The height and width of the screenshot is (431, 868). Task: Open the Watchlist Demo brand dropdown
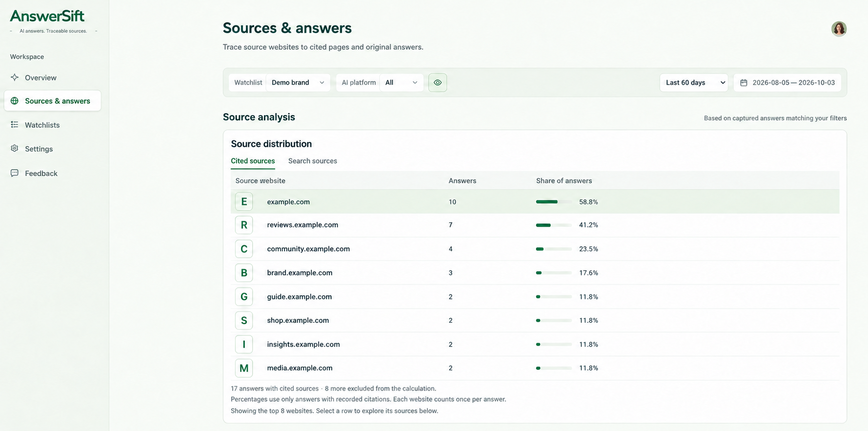(x=298, y=82)
